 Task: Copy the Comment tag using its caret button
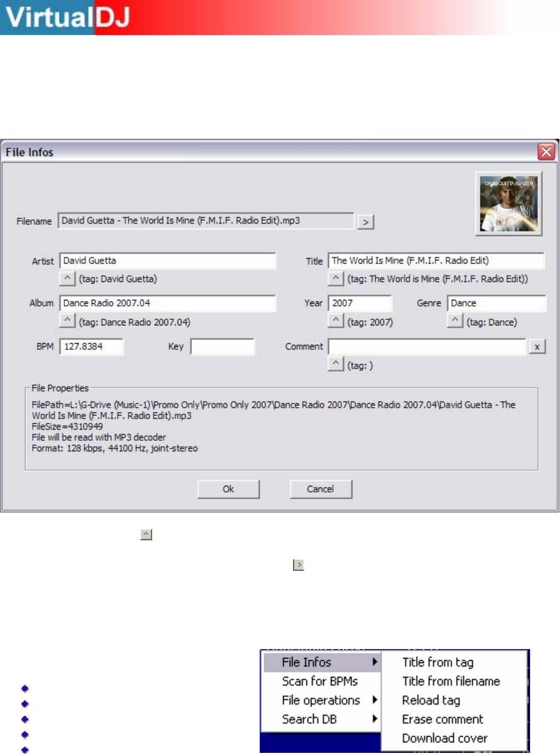336,364
